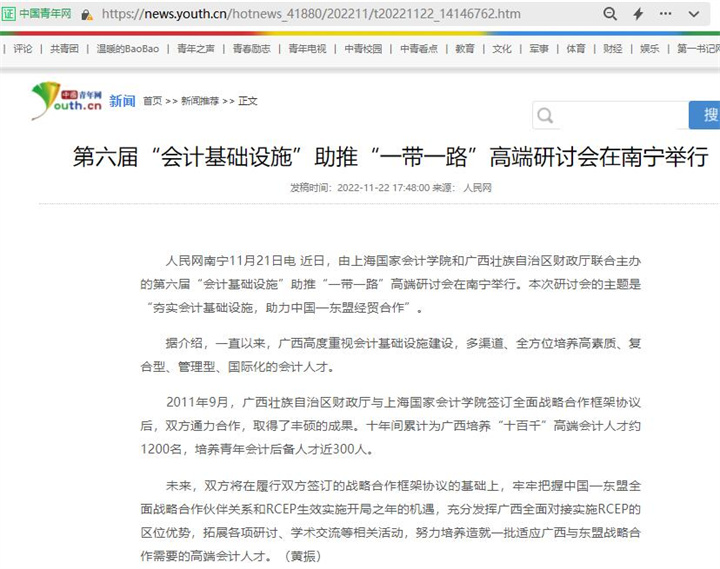Open the 评论 navigation item
Screen dimensions: 720x569
pyautogui.click(x=22, y=48)
